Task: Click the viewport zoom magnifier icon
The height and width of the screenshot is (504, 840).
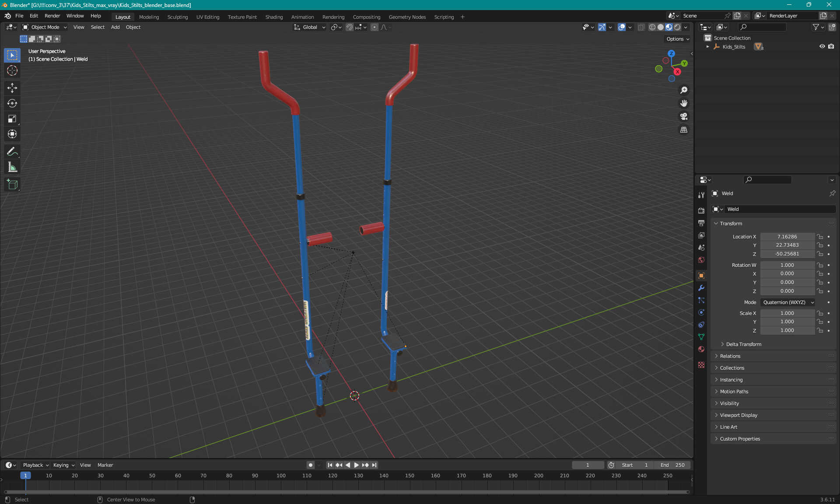Action: tap(684, 90)
